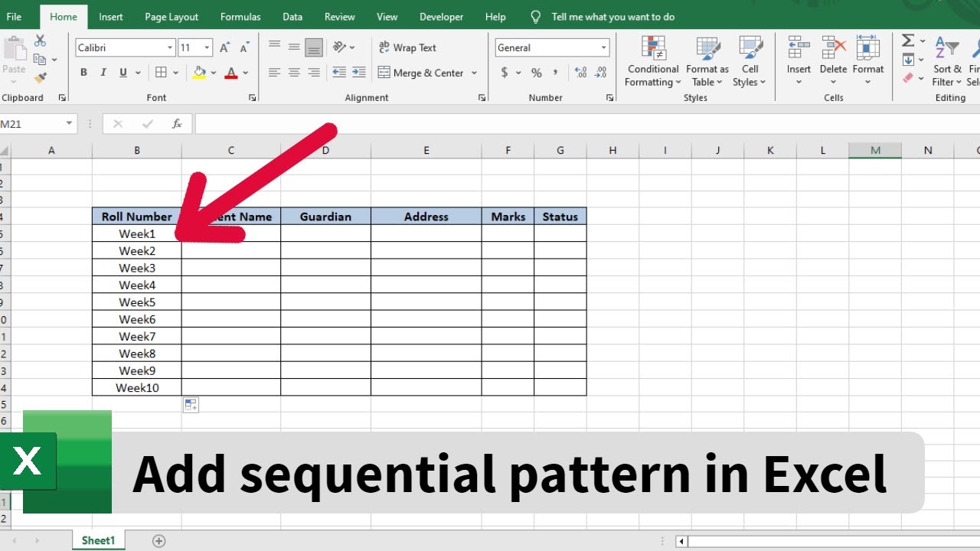Click the Insert Function fx icon

point(177,124)
